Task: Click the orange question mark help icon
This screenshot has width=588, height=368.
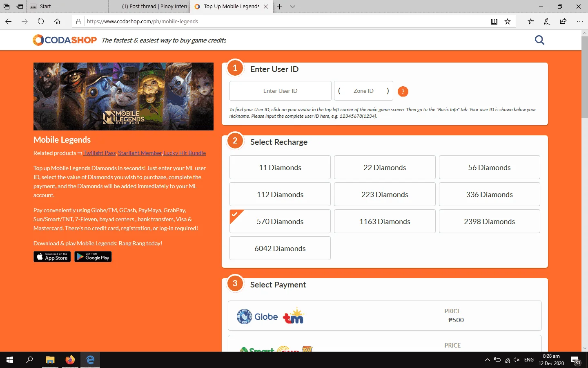Action: pyautogui.click(x=403, y=92)
